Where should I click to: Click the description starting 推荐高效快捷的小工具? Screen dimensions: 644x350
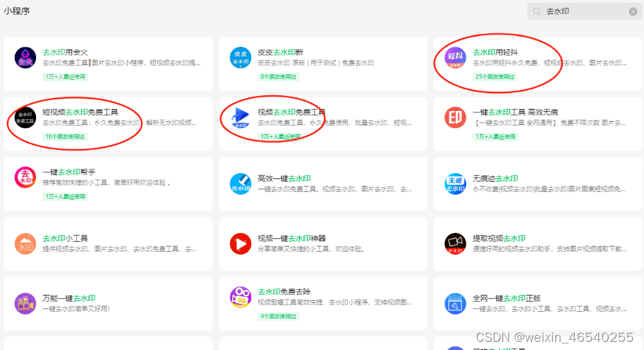pos(107,182)
